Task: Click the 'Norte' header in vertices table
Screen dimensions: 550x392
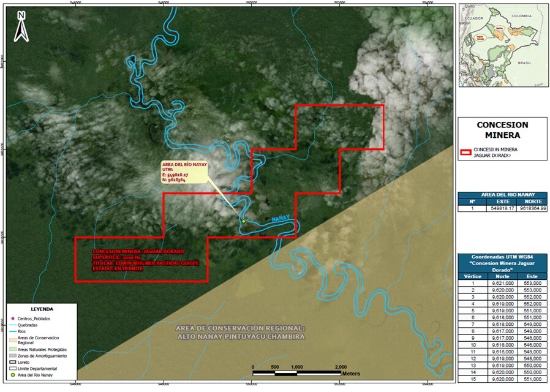Action: coord(502,276)
